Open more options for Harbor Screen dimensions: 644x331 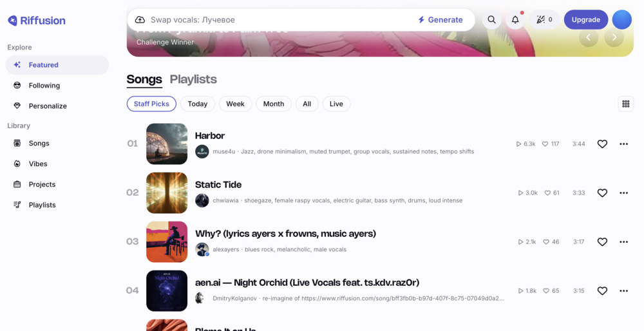tap(623, 144)
